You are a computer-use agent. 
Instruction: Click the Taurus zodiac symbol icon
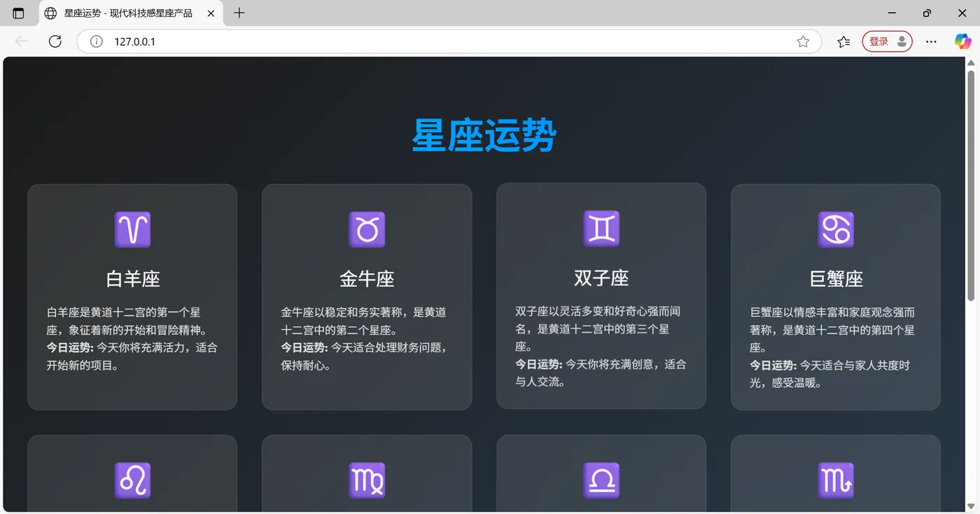point(367,230)
